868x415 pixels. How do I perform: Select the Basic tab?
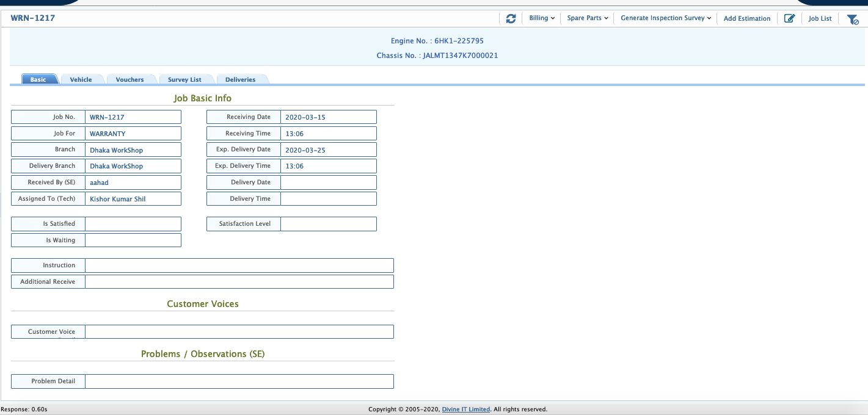pyautogui.click(x=39, y=79)
